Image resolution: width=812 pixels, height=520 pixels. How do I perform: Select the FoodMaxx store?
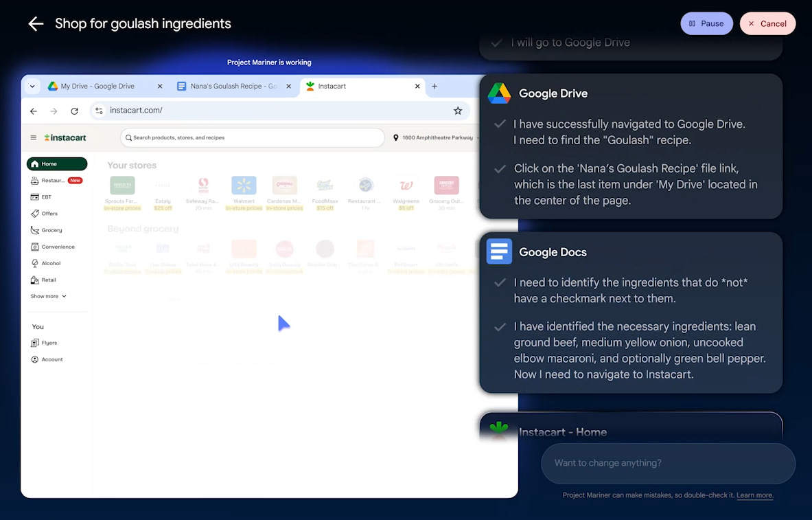click(x=325, y=193)
